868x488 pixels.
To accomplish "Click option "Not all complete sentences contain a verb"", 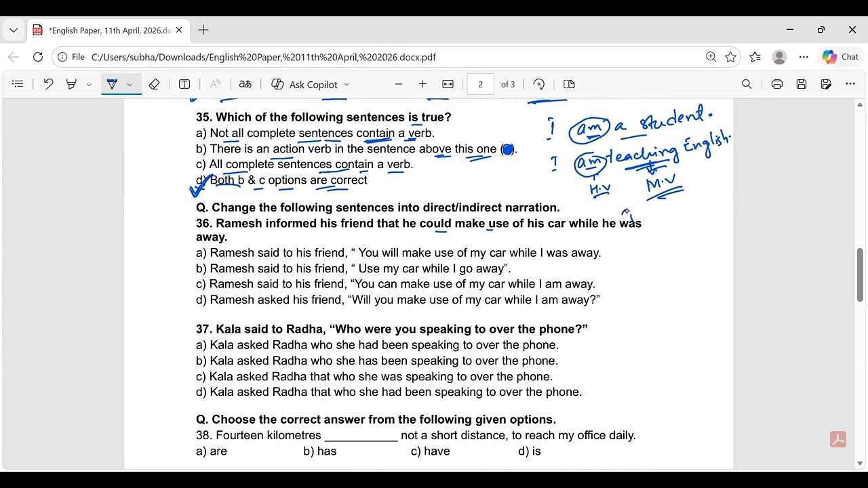I will pos(315,134).
